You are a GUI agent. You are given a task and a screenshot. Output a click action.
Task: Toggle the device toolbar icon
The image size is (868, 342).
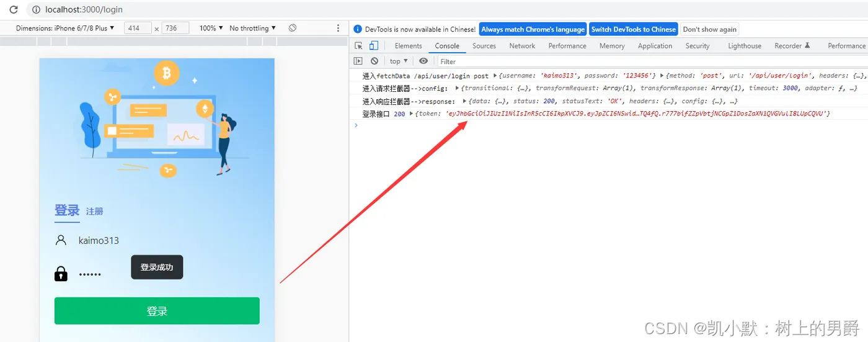374,45
